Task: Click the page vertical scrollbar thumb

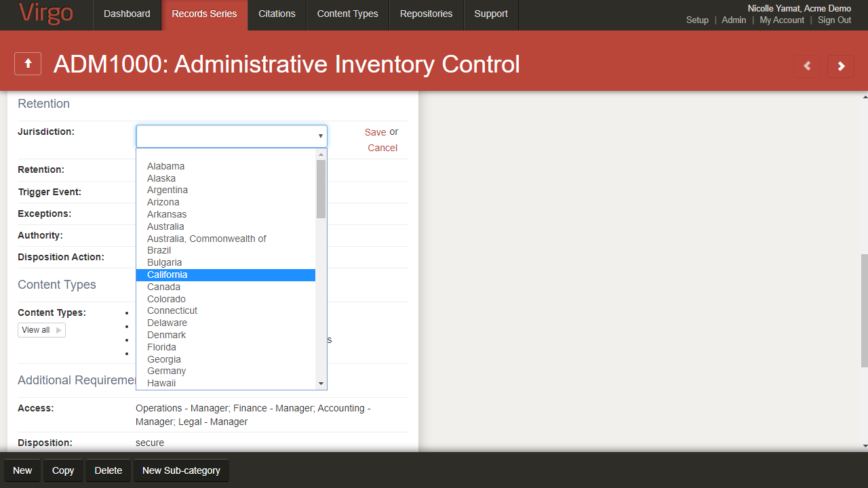Action: [864, 310]
